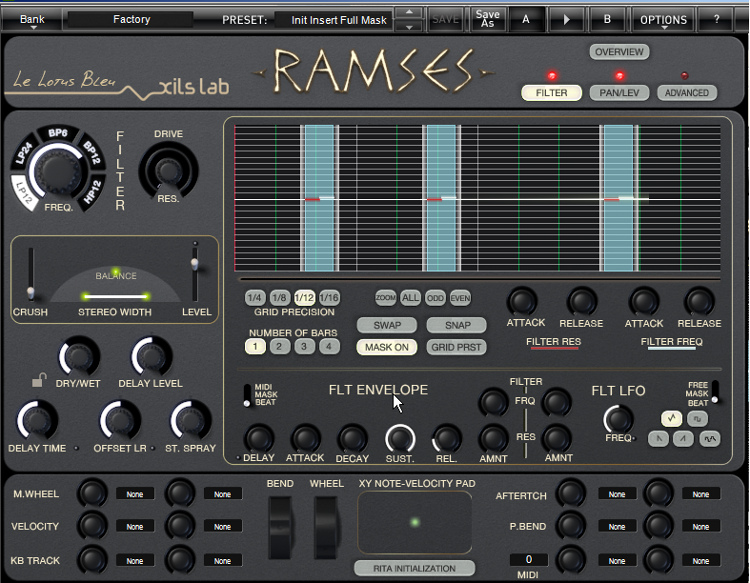Open the OPTIONS dropdown menu
The height and width of the screenshot is (583, 750).
(663, 20)
